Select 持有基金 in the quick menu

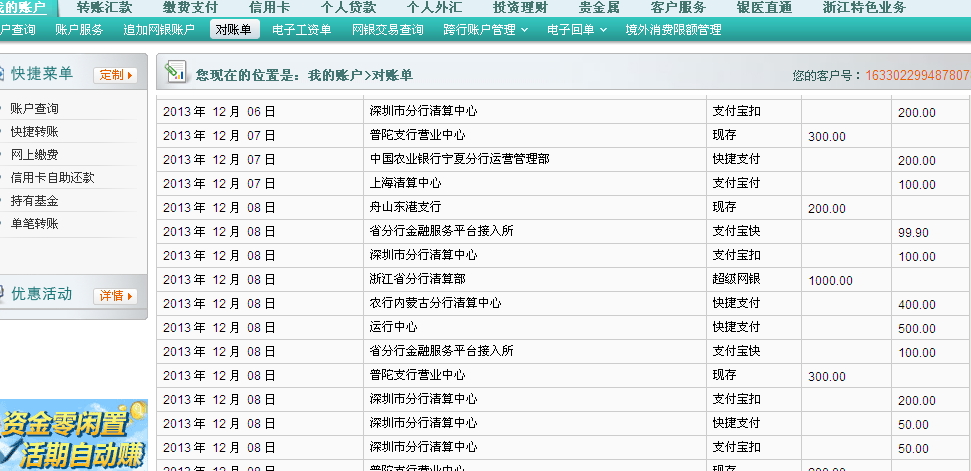click(34, 200)
